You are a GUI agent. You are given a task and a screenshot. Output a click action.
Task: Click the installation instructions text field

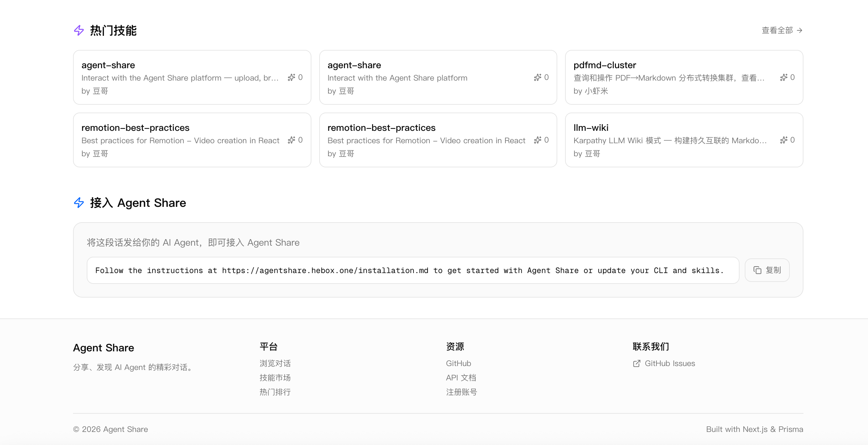click(x=413, y=270)
